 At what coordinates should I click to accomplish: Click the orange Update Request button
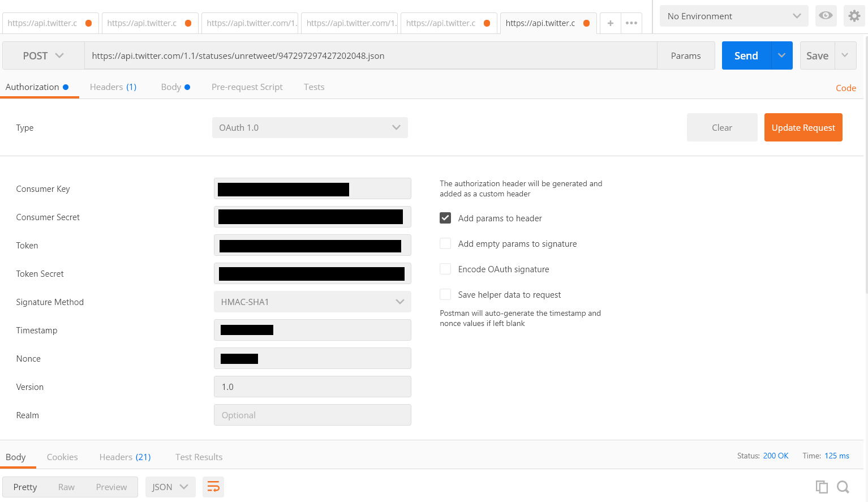point(803,127)
